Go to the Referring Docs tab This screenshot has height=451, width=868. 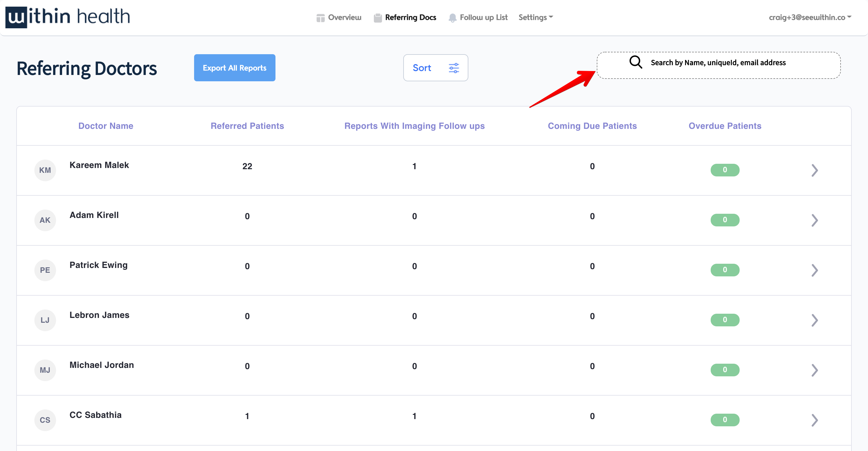click(405, 17)
